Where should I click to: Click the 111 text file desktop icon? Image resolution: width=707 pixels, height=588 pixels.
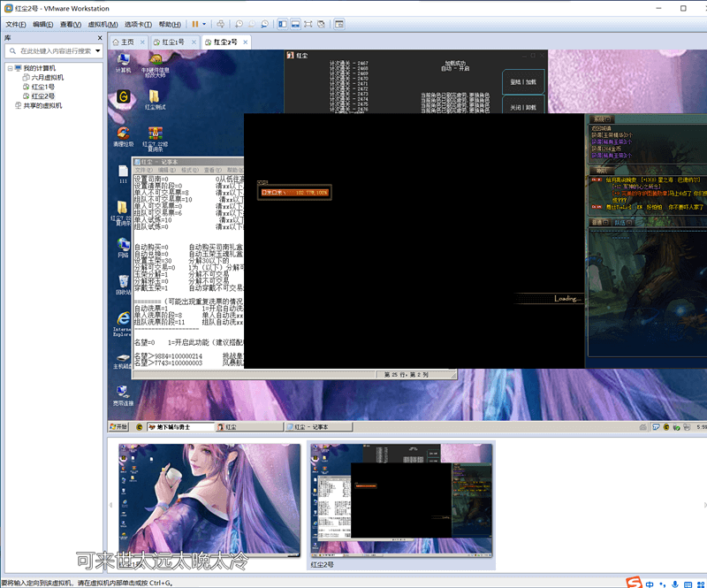(x=123, y=174)
